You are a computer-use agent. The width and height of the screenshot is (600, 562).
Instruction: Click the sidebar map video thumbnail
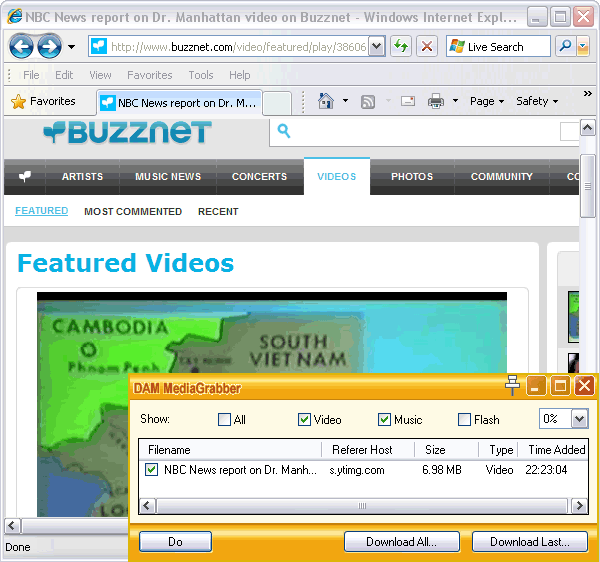pyautogui.click(x=573, y=317)
